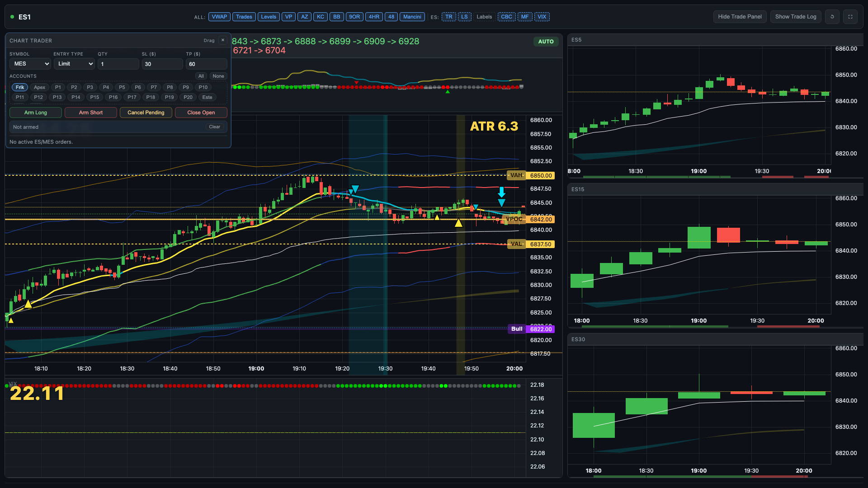Toggle the CBC indicator on ES charts
Viewport: 868px width, 488px height.
pos(506,17)
